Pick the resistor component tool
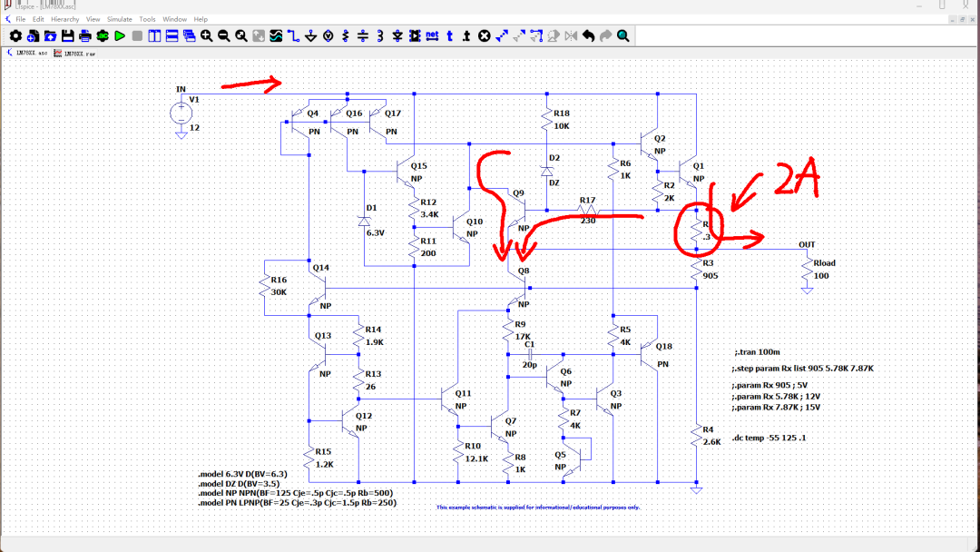 coord(346,36)
